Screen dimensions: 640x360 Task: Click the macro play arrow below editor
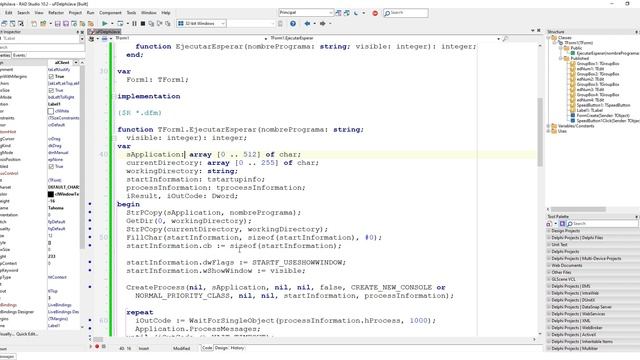pyautogui.click(x=91, y=347)
